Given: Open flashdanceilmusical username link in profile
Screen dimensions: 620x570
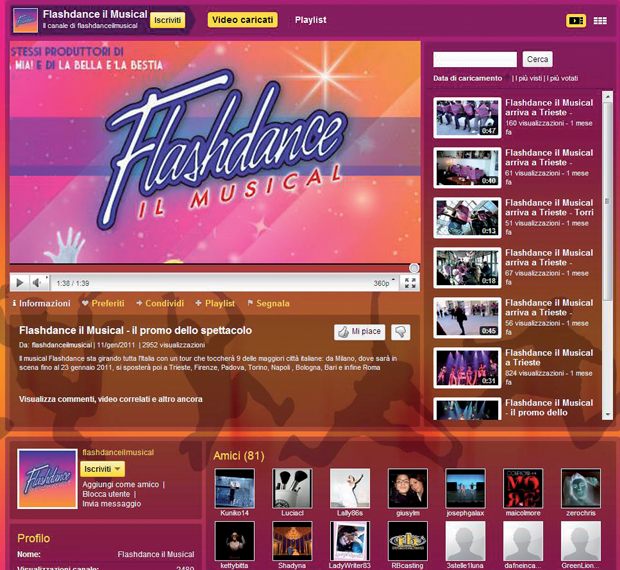Looking at the screenshot, I should (118, 452).
